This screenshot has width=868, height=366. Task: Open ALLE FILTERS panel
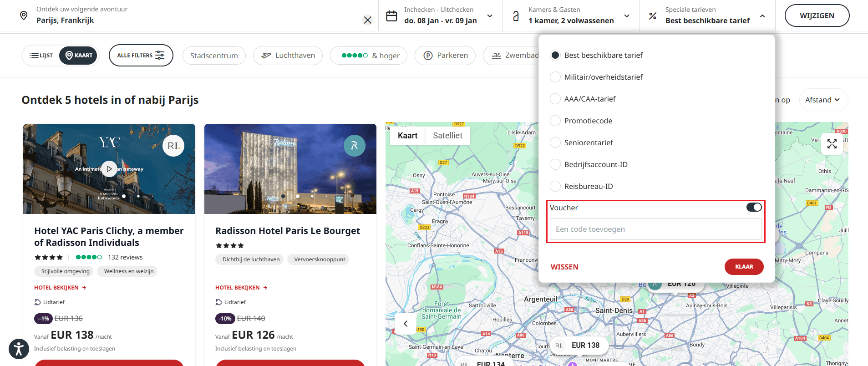pos(141,56)
